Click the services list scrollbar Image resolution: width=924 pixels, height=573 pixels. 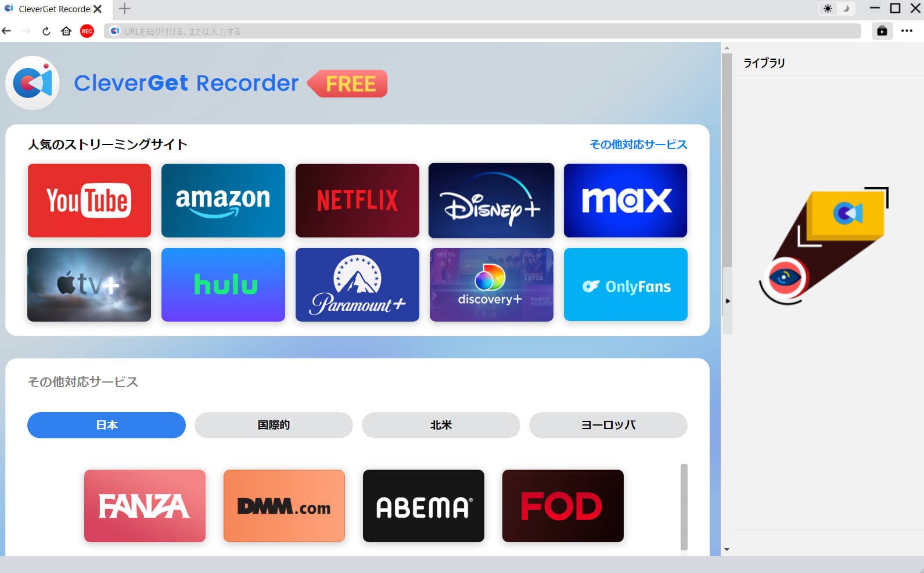684,507
